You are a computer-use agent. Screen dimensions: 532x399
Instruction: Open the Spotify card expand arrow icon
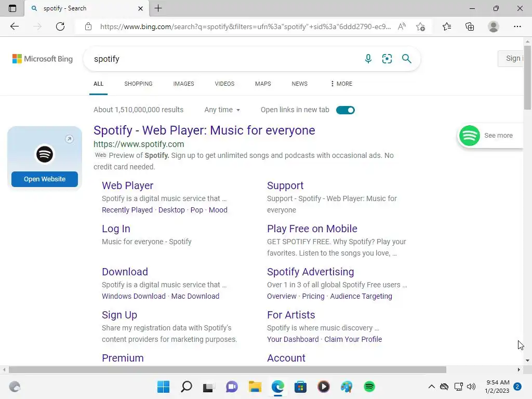(x=69, y=139)
